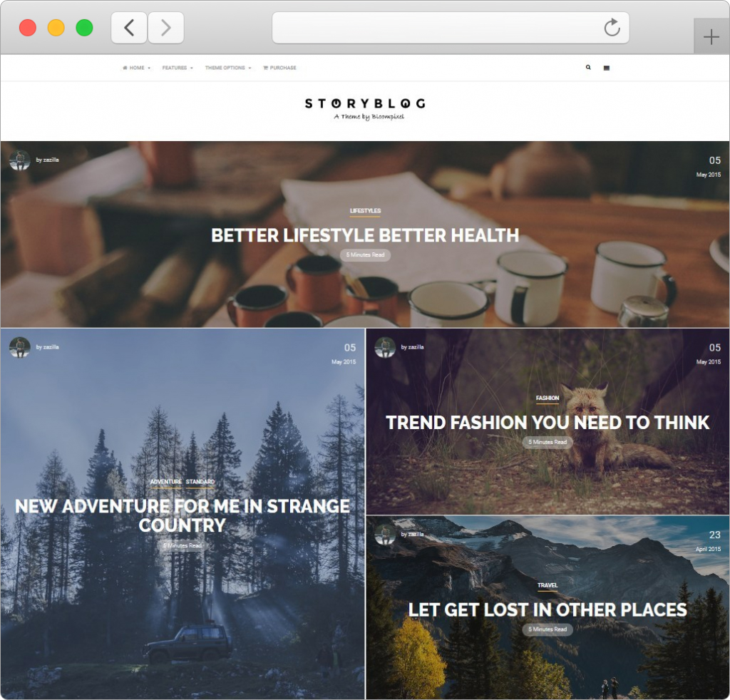Click the author avatar on the fashion post

(385, 347)
